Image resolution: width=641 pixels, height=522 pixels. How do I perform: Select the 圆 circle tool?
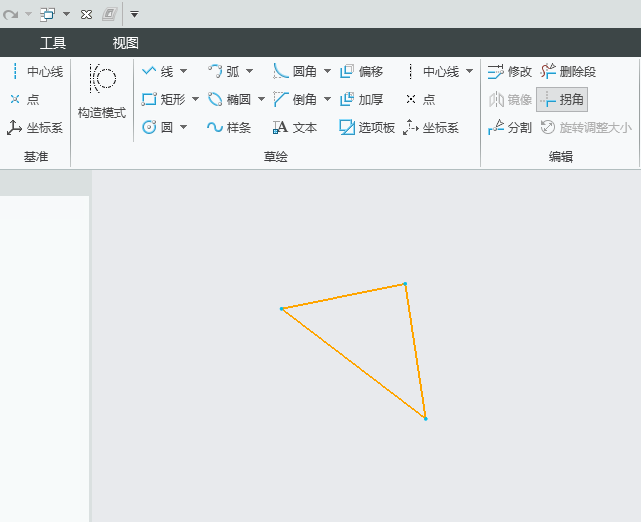click(x=158, y=127)
